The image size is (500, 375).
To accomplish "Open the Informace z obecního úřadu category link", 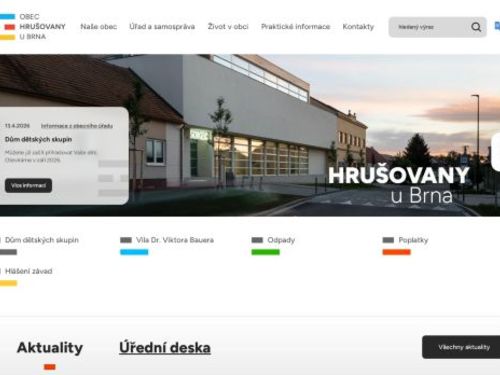I will tap(77, 126).
